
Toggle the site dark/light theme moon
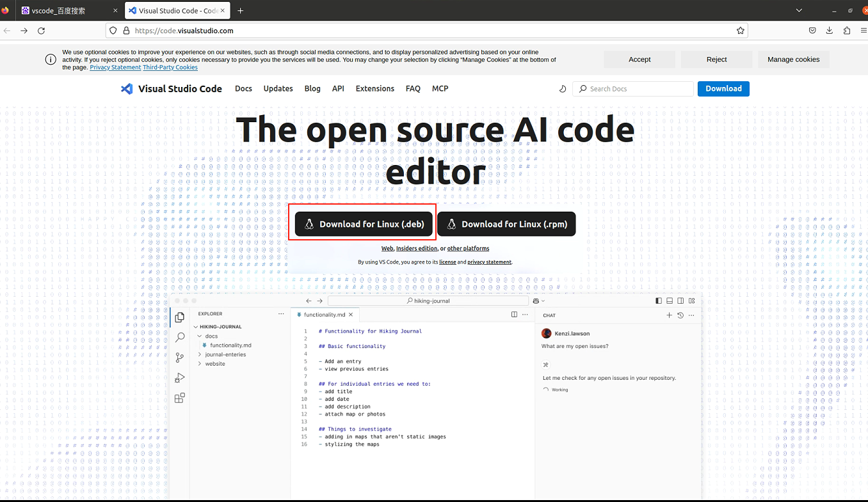(x=563, y=89)
